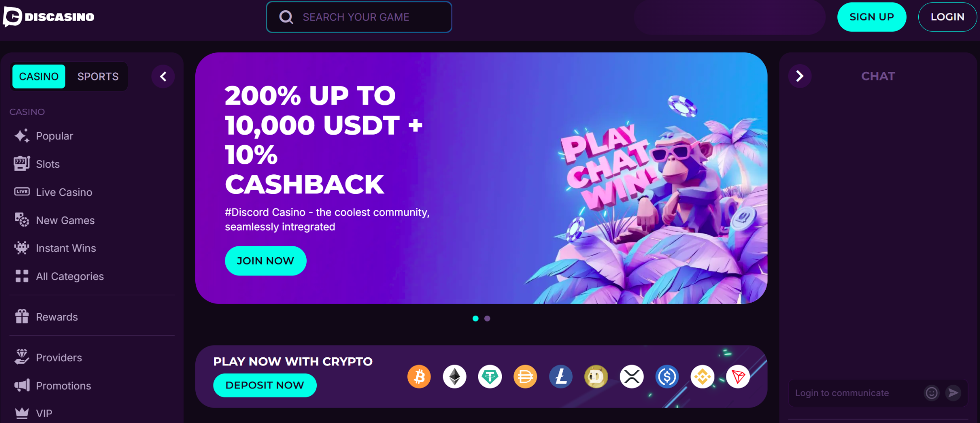Click the Litecoin coin icon

coord(561,377)
